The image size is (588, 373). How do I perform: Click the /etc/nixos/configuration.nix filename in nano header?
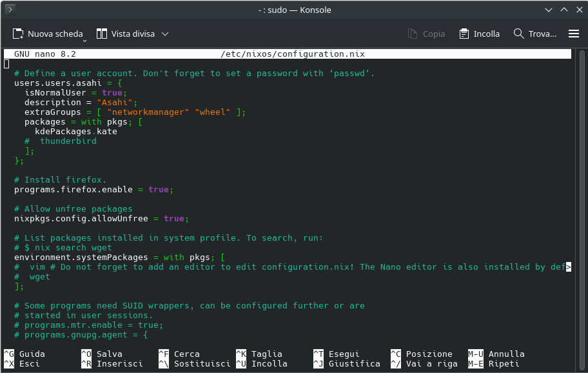point(293,54)
